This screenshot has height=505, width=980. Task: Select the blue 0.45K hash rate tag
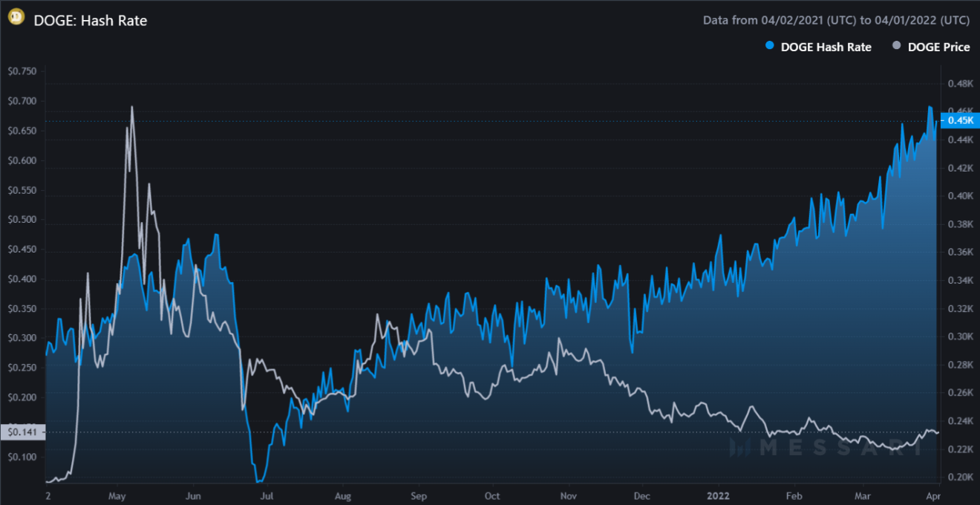(x=959, y=120)
